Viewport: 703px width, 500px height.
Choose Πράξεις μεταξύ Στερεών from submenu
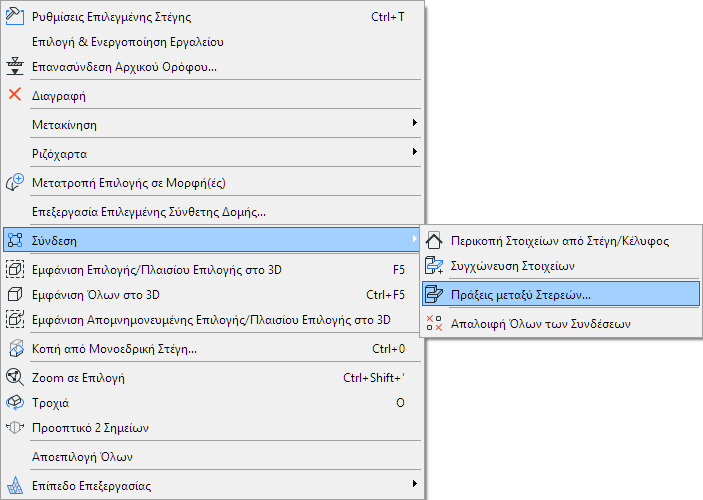click(520, 295)
